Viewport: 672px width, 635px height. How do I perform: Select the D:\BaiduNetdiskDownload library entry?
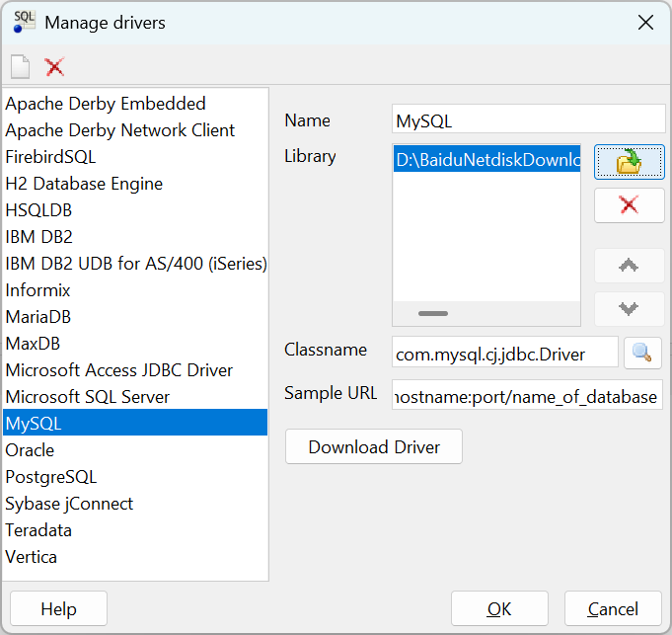click(x=486, y=159)
